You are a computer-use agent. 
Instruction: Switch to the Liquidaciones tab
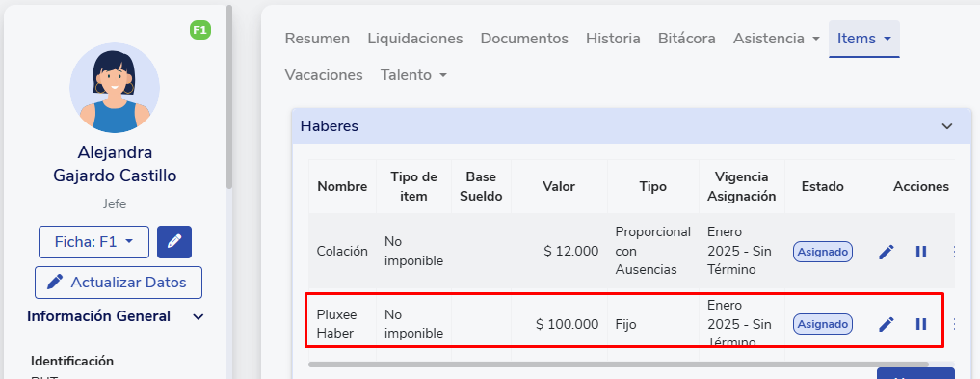click(415, 39)
